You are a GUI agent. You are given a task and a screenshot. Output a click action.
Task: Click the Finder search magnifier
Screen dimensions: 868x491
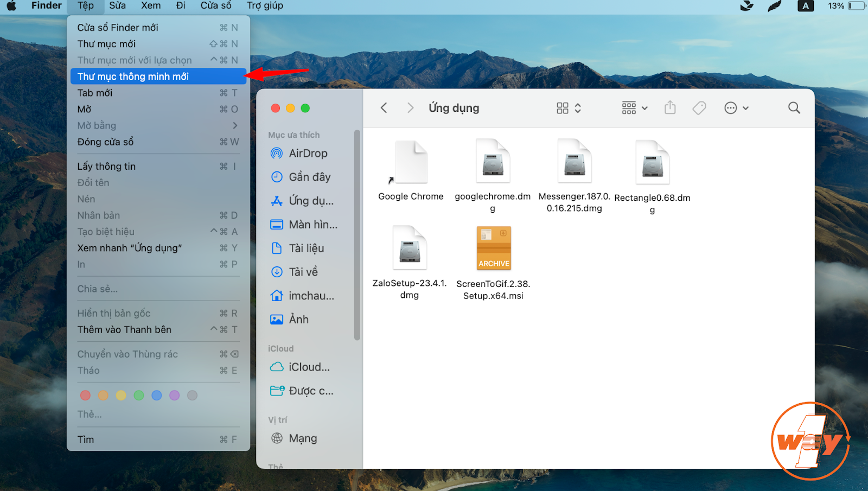[x=794, y=108]
